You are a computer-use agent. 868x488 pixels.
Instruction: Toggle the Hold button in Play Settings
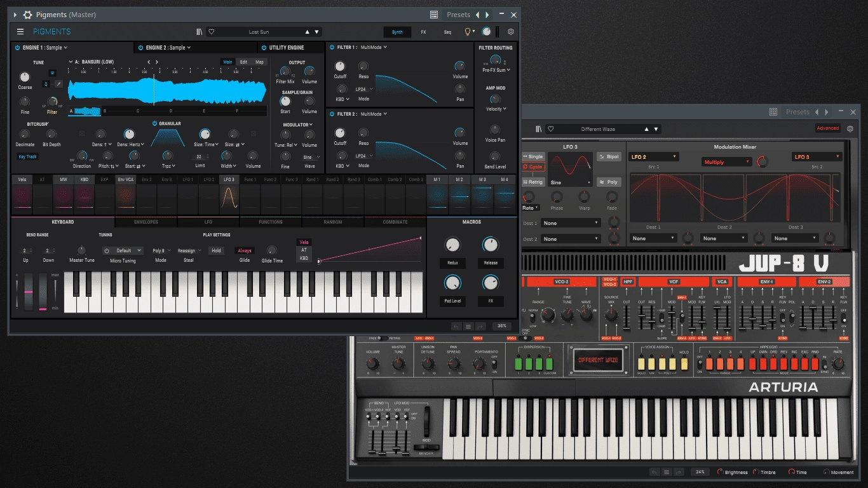tap(216, 251)
